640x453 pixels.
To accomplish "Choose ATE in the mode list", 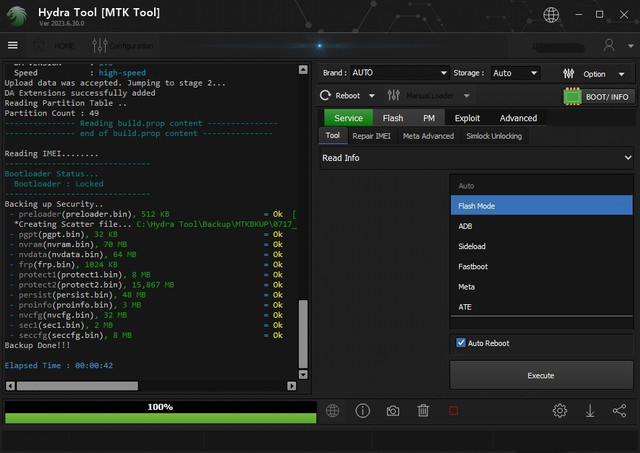I will click(x=541, y=306).
